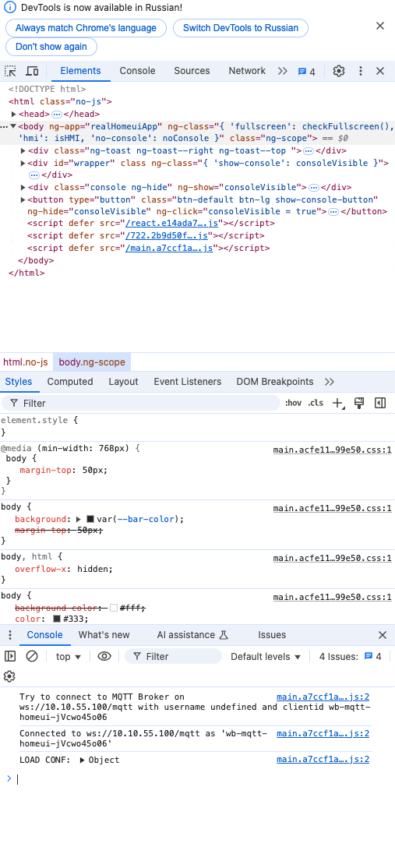Open the 4 issues badge in top toolbar
Screen dimensions: 395x868
coord(306,72)
